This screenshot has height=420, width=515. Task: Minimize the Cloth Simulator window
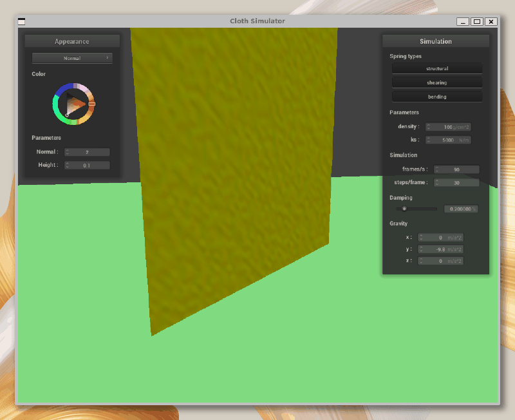[462, 21]
